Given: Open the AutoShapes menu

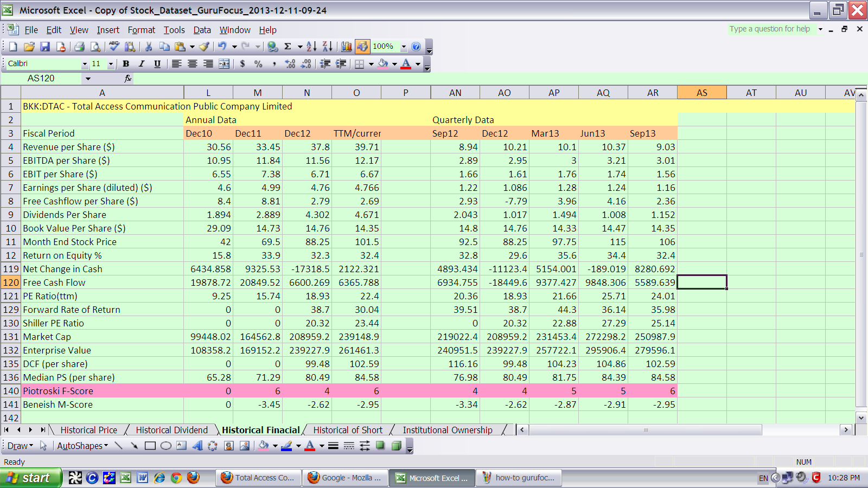Looking at the screenshot, I should click(x=82, y=446).
